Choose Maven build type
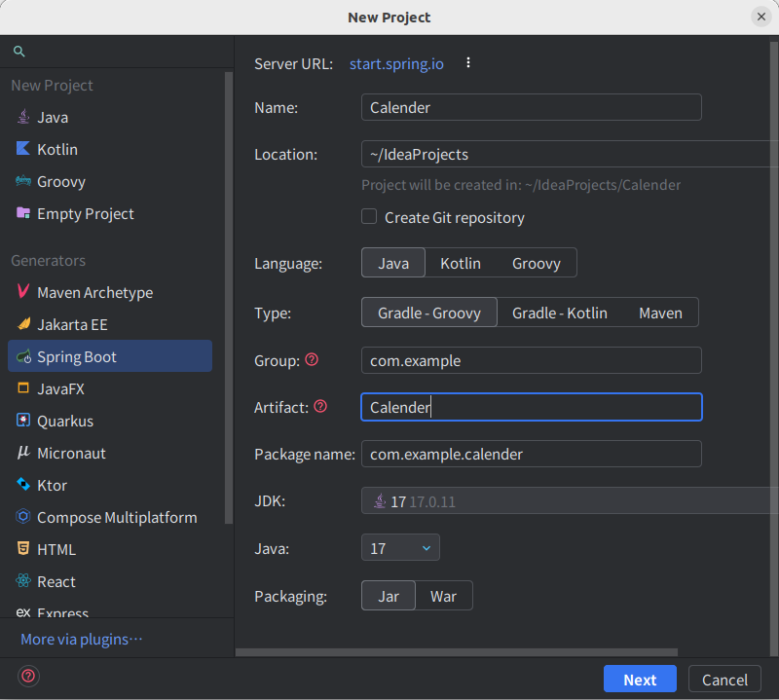779x700 pixels. (661, 313)
